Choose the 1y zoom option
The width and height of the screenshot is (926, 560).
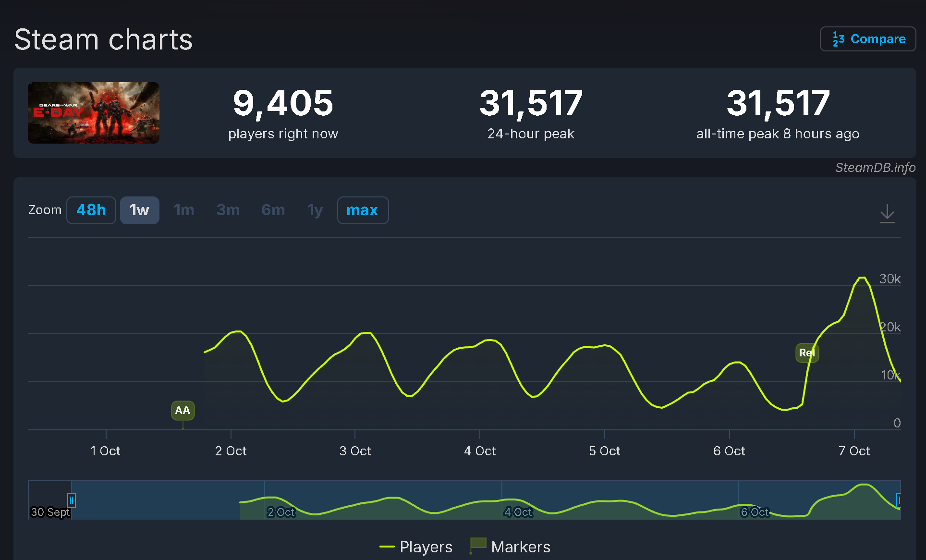pos(315,210)
